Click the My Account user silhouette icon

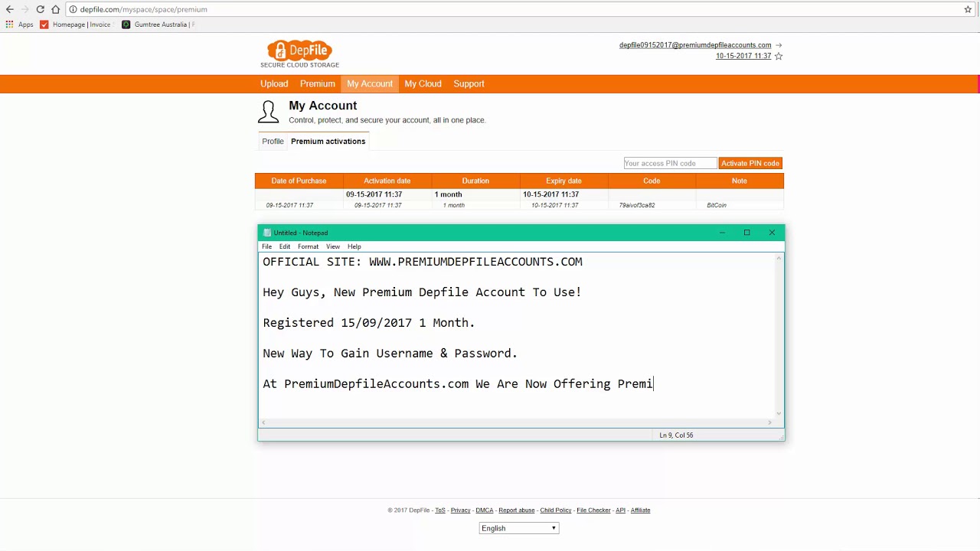click(268, 112)
